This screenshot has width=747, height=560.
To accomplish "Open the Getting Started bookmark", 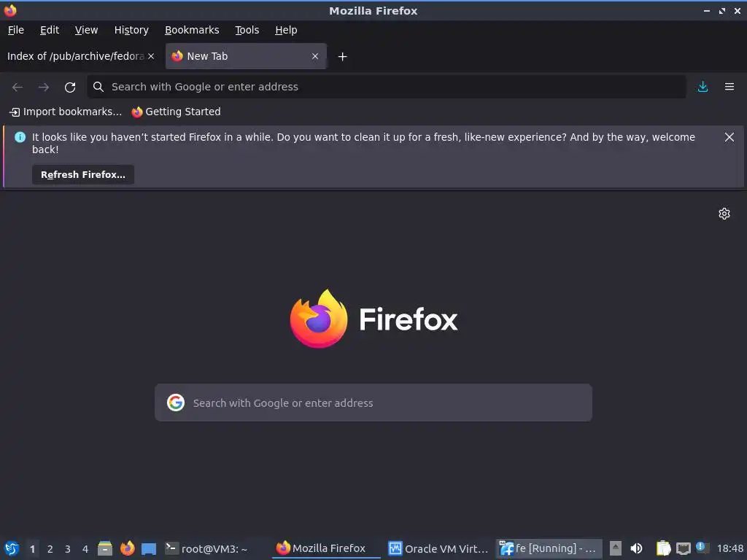I will 177,112.
